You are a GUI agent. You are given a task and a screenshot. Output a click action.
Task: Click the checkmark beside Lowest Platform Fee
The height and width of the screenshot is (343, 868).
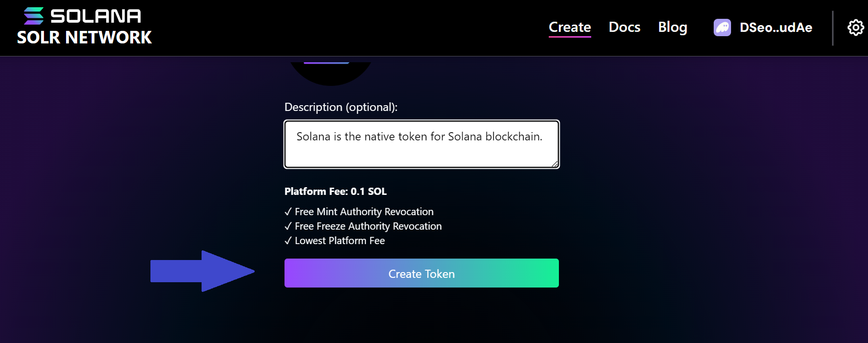click(x=288, y=240)
